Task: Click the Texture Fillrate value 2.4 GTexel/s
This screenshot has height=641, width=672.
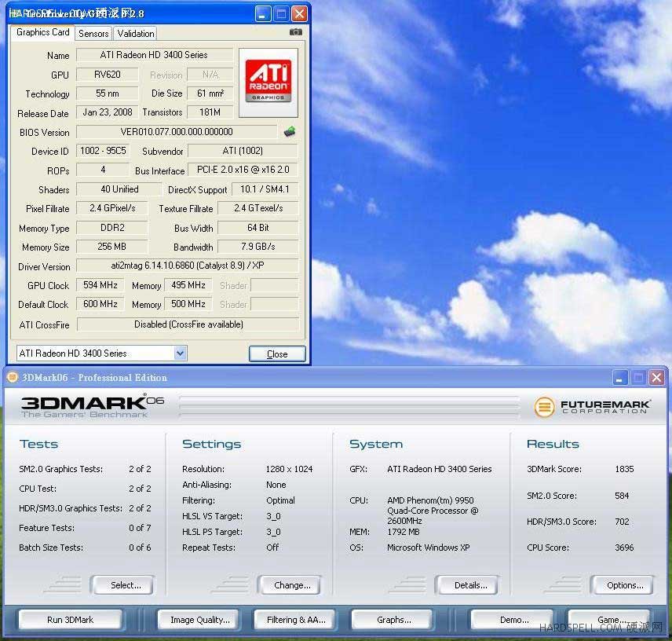Action: coord(258,208)
